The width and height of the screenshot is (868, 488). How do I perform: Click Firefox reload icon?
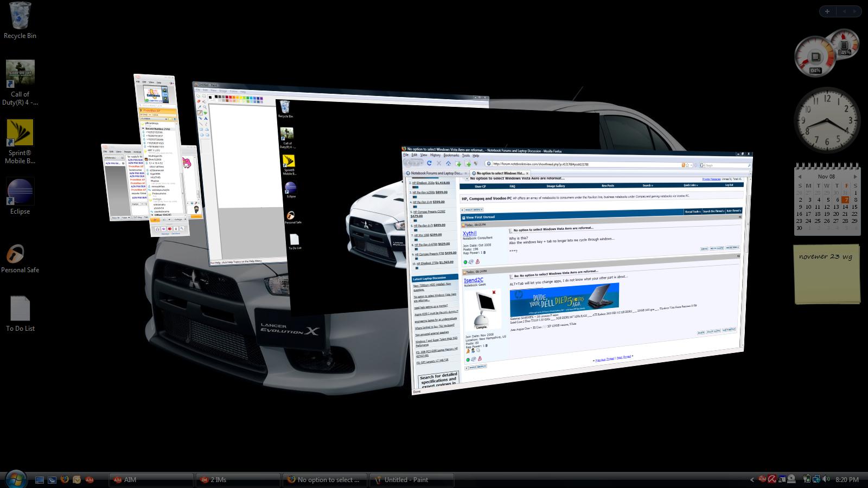[x=429, y=163]
